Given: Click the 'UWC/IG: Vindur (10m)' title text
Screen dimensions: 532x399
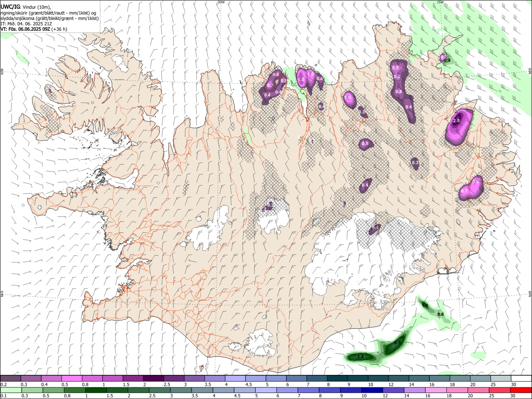Looking at the screenshot, I should coord(26,7).
